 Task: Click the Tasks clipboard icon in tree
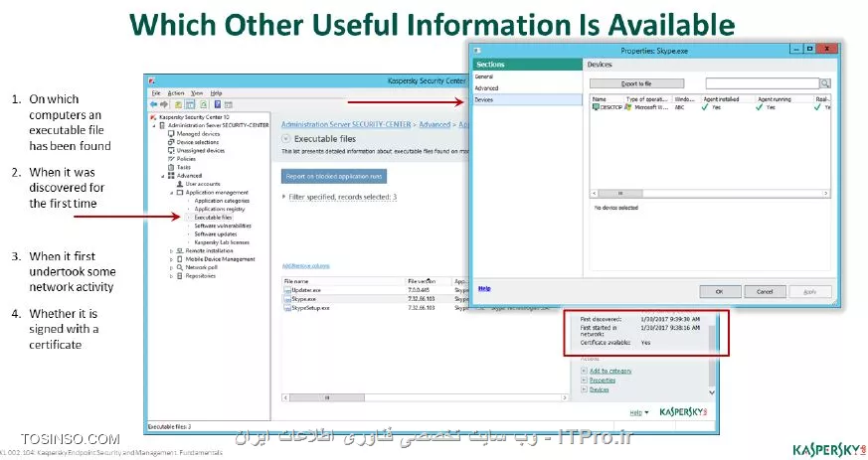171,167
